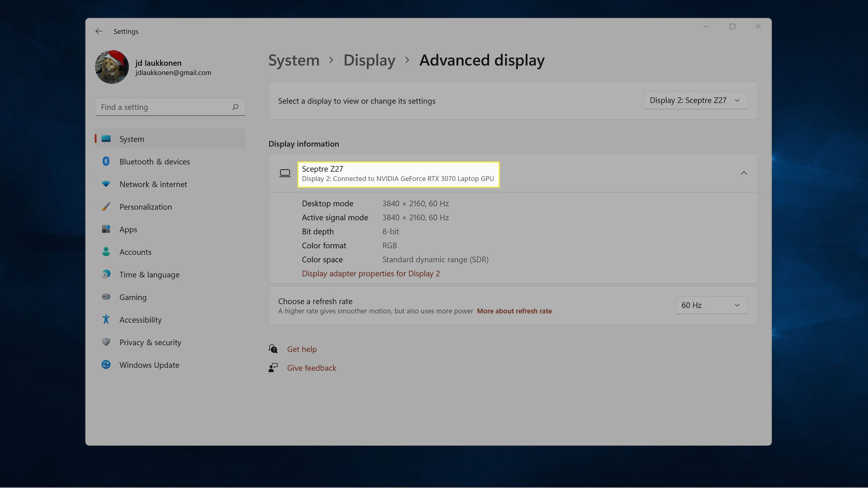Image resolution: width=868 pixels, height=488 pixels.
Task: Click the Sceptre Z27 display name
Action: tap(322, 169)
